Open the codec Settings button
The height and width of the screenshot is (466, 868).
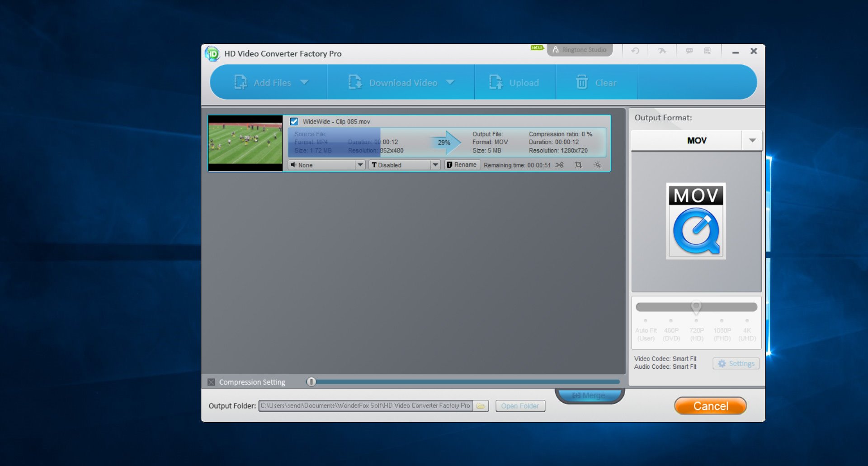click(x=736, y=363)
